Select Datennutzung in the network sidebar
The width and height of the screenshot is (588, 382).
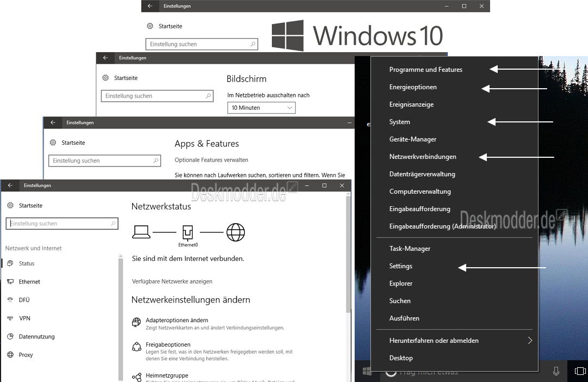(36, 337)
